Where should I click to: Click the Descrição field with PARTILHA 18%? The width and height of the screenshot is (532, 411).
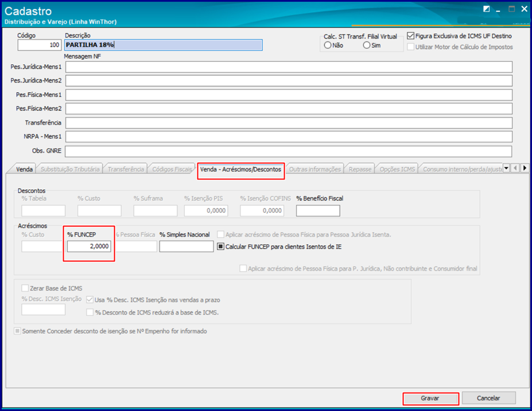click(x=163, y=45)
